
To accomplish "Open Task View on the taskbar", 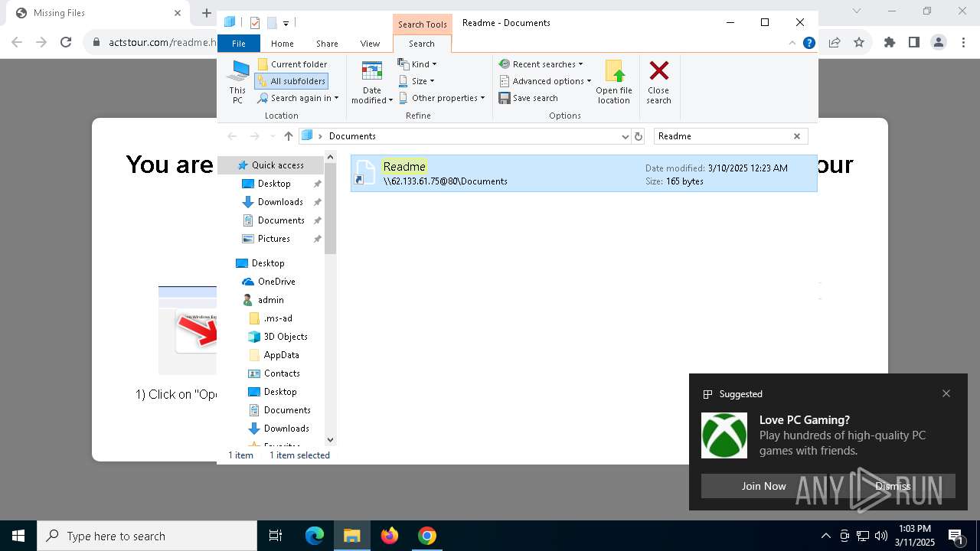I will click(x=276, y=536).
